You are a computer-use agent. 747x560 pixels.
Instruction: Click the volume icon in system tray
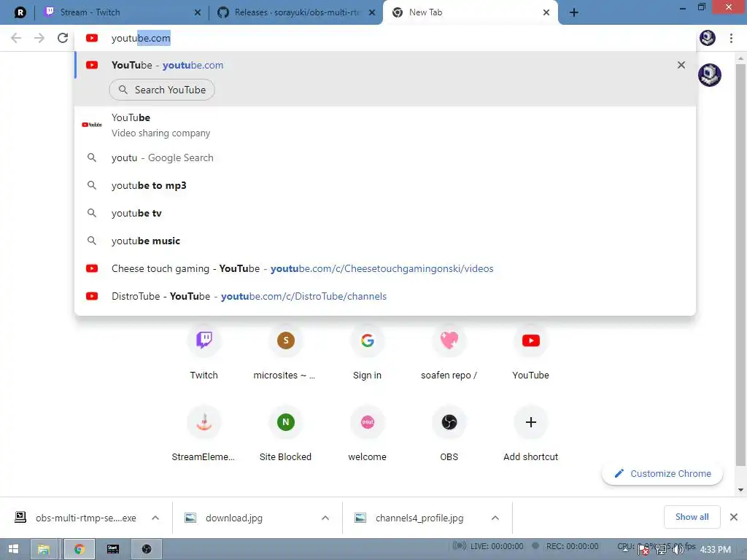click(x=678, y=550)
